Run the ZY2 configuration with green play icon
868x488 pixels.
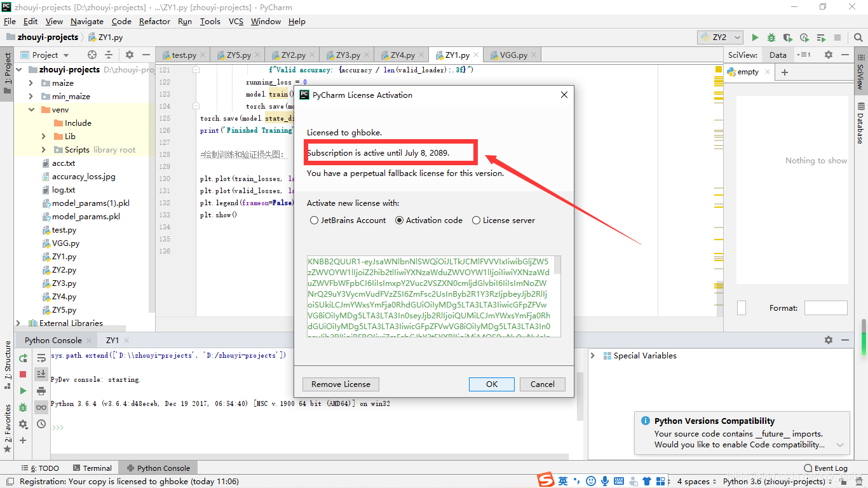tap(755, 37)
